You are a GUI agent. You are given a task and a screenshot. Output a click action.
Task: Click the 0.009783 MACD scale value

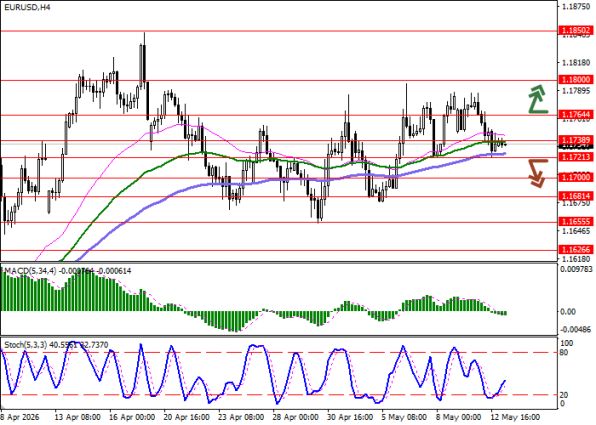pyautogui.click(x=577, y=269)
